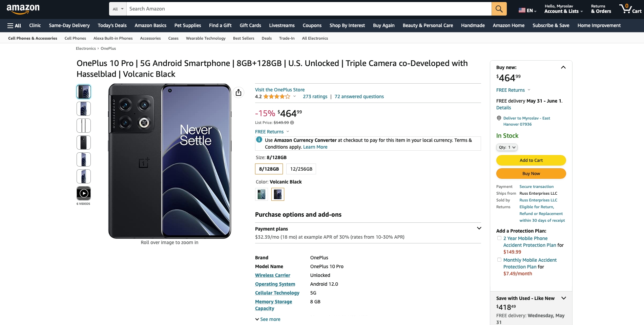644x325 pixels.
Task: Check the 2 Year Accident Protection Plan
Action: point(499,238)
